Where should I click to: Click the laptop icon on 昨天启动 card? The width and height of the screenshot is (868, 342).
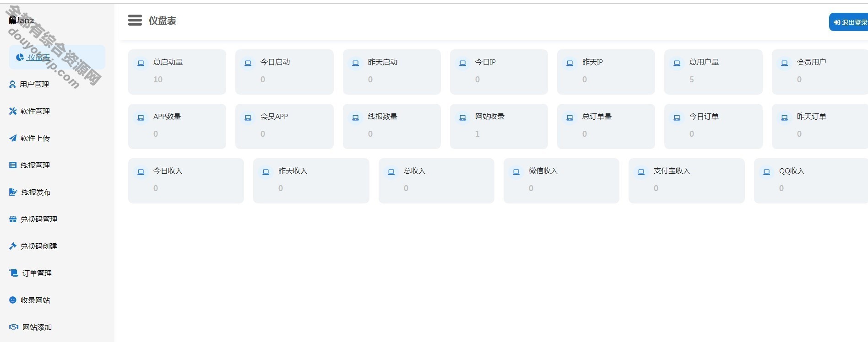356,63
